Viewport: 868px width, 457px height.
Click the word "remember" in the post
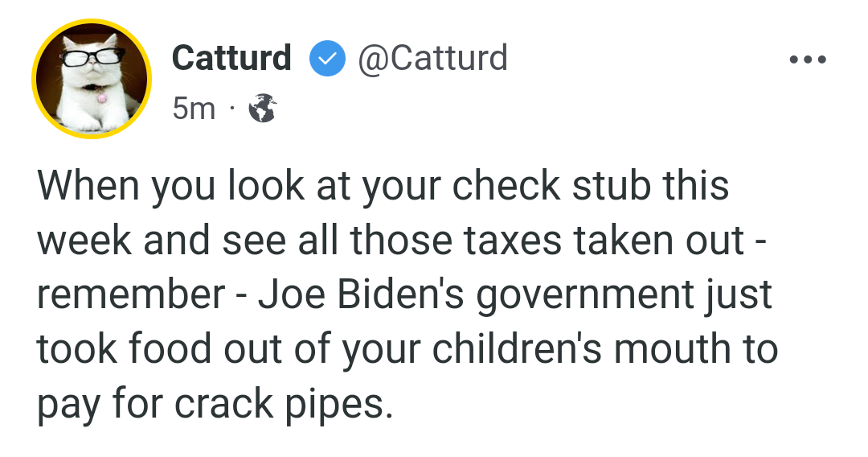(131, 294)
